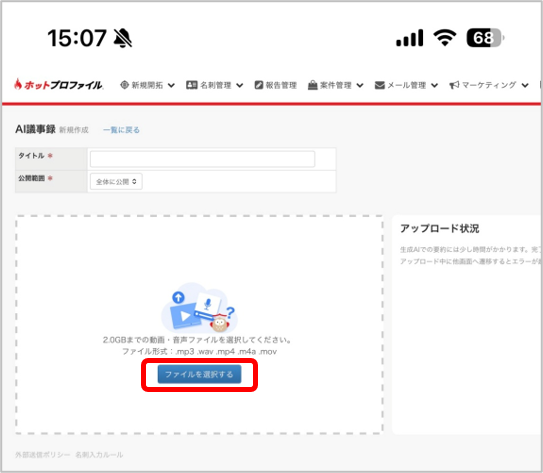Click the マーケティング megaphone icon

pos(454,85)
